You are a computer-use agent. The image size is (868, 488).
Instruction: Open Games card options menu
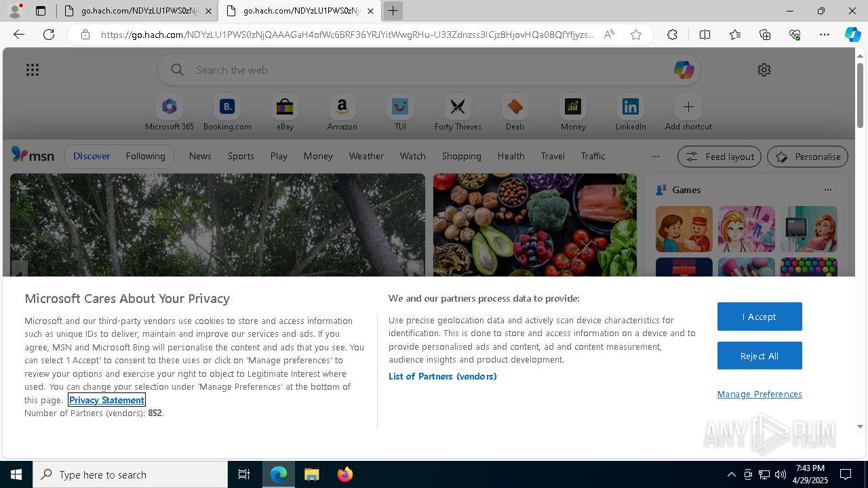tap(827, 190)
